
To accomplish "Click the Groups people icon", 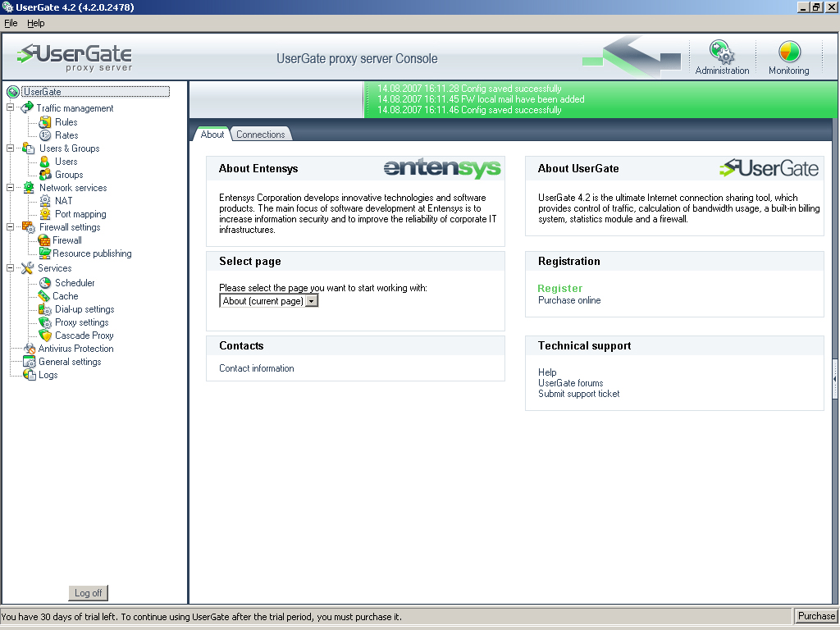I will (x=45, y=175).
